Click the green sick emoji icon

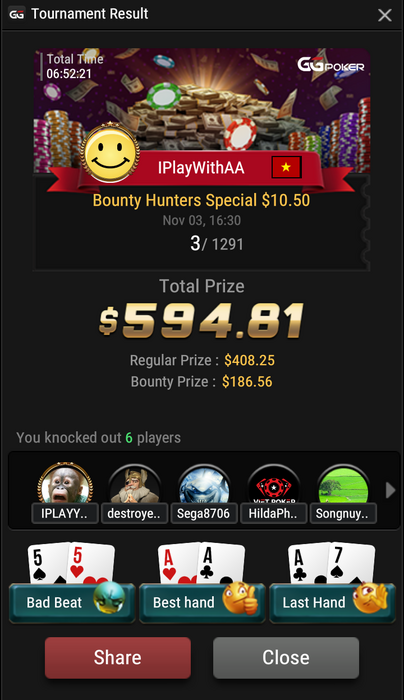pyautogui.click(x=109, y=597)
